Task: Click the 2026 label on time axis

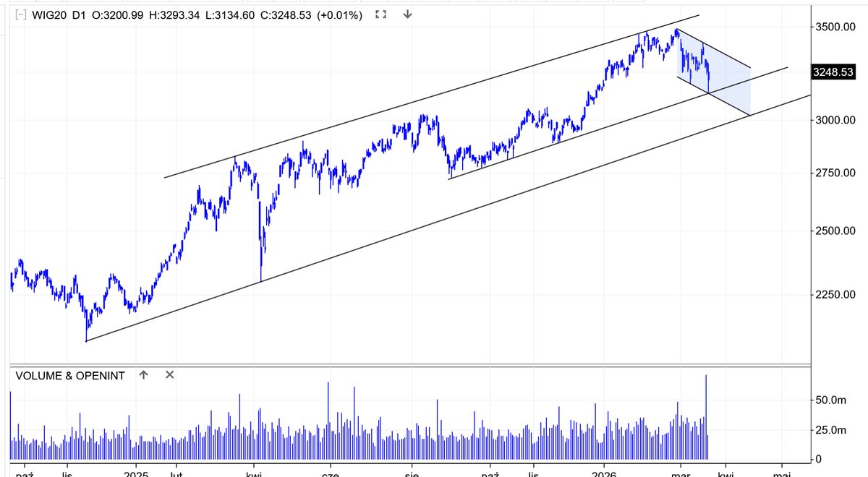Action: [x=603, y=473]
